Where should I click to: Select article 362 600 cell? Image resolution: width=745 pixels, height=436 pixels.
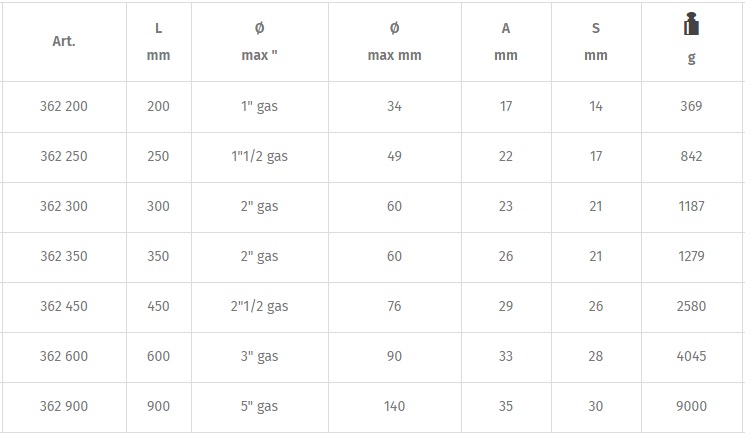click(x=64, y=356)
